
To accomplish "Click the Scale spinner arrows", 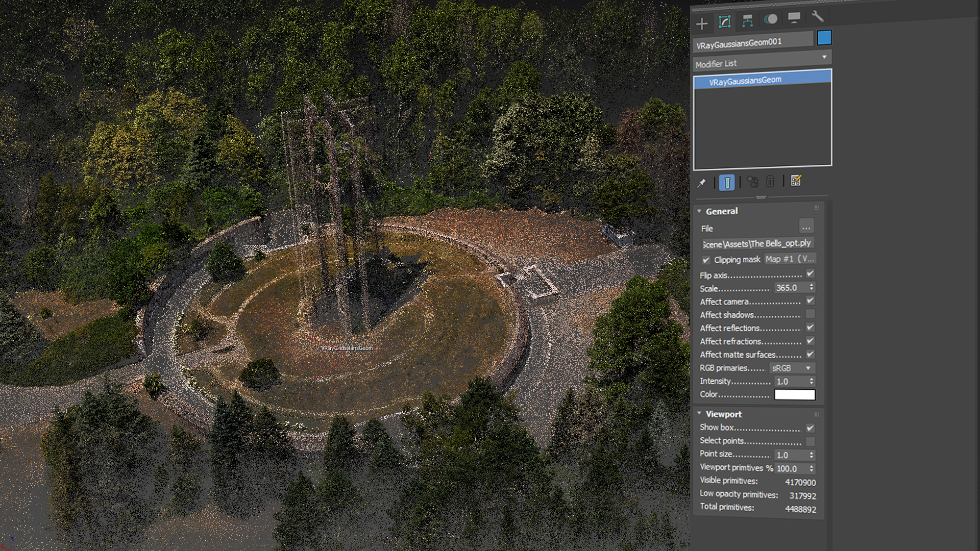I will click(812, 287).
